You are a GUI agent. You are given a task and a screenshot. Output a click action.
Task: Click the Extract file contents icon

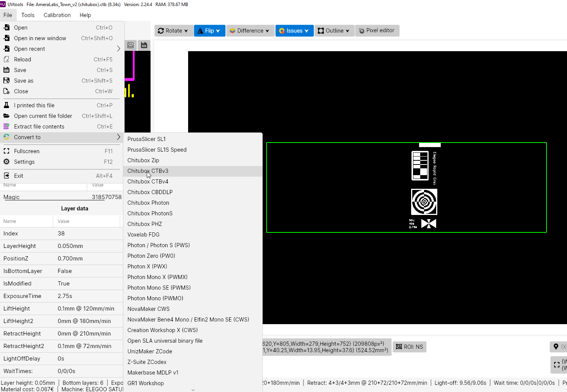pyautogui.click(x=6, y=126)
